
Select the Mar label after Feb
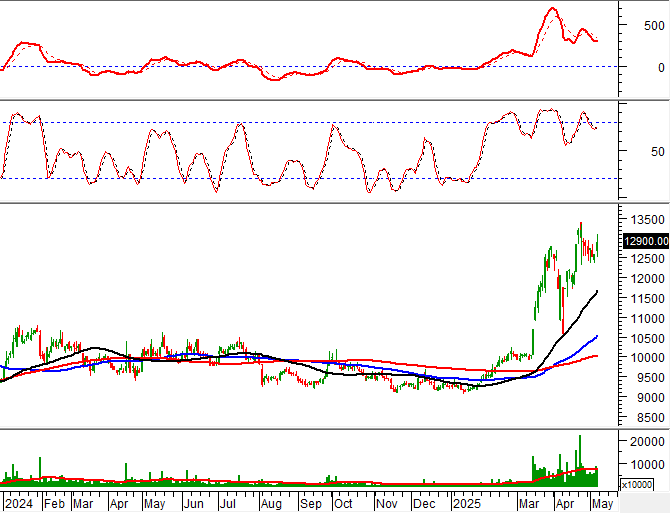[83, 504]
